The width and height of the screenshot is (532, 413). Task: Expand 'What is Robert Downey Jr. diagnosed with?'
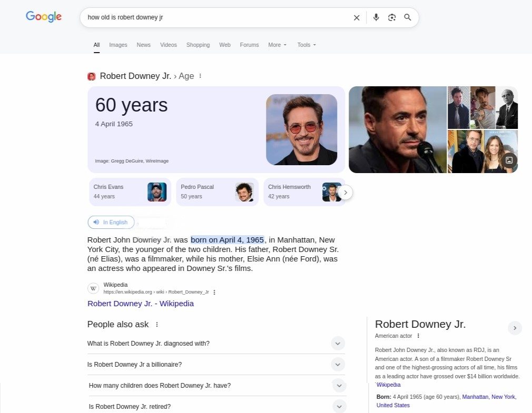[338, 343]
